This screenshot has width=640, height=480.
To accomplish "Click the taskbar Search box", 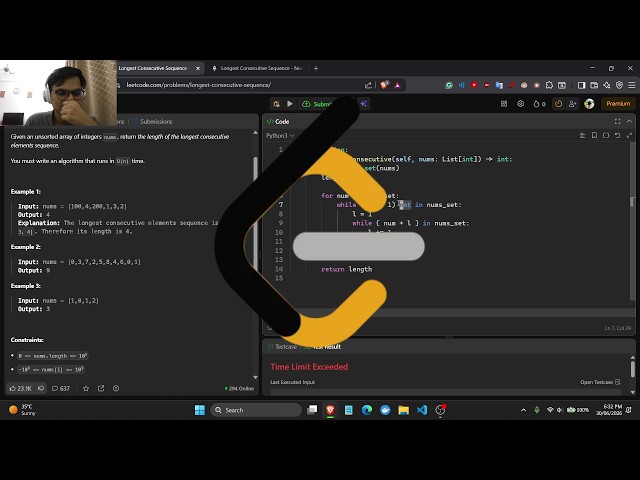I will click(x=256, y=410).
